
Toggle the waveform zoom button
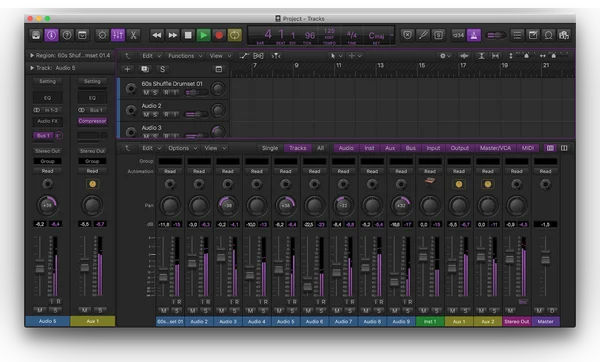pos(464,56)
